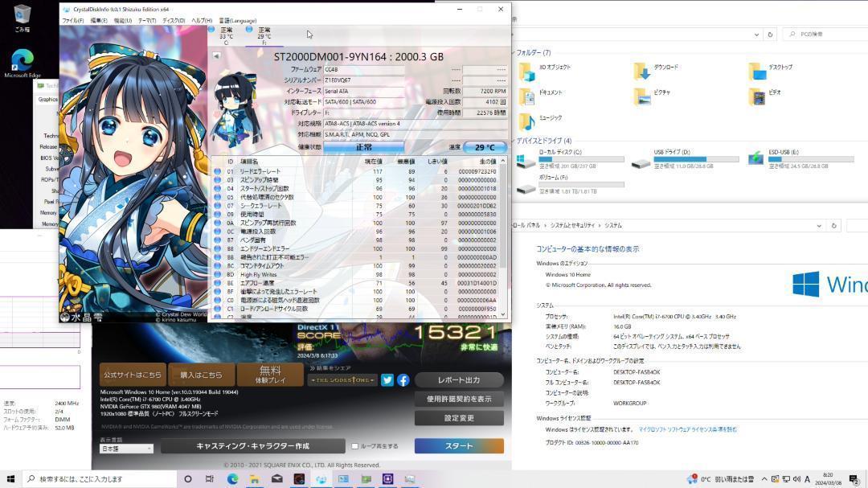Select ボリューム (F:) drive
868x488 pixels.
pos(570,184)
